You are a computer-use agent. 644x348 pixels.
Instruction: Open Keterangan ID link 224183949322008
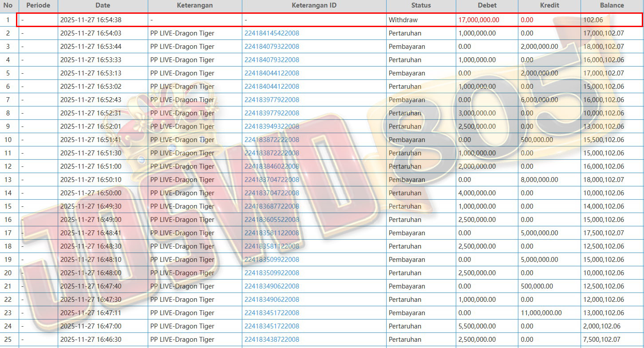(272, 127)
